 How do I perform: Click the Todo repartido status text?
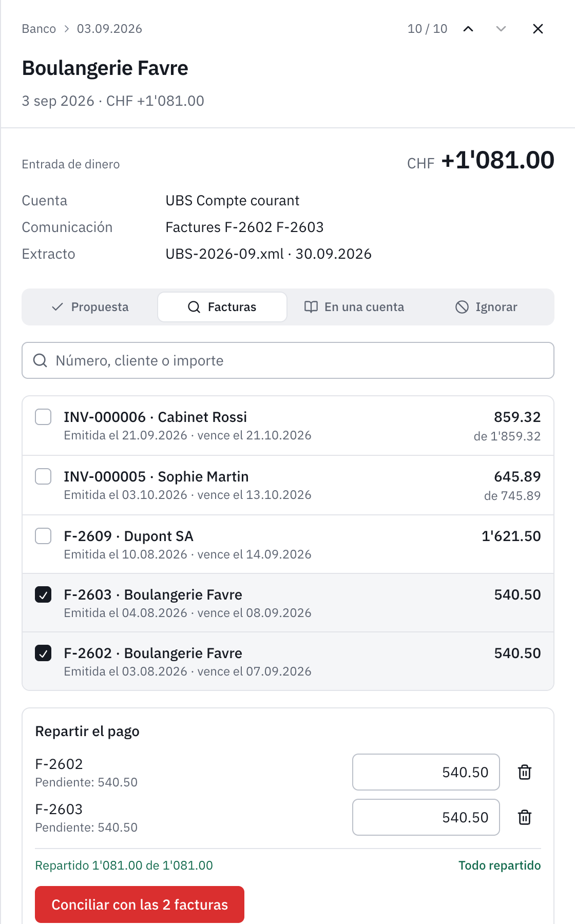tap(500, 865)
